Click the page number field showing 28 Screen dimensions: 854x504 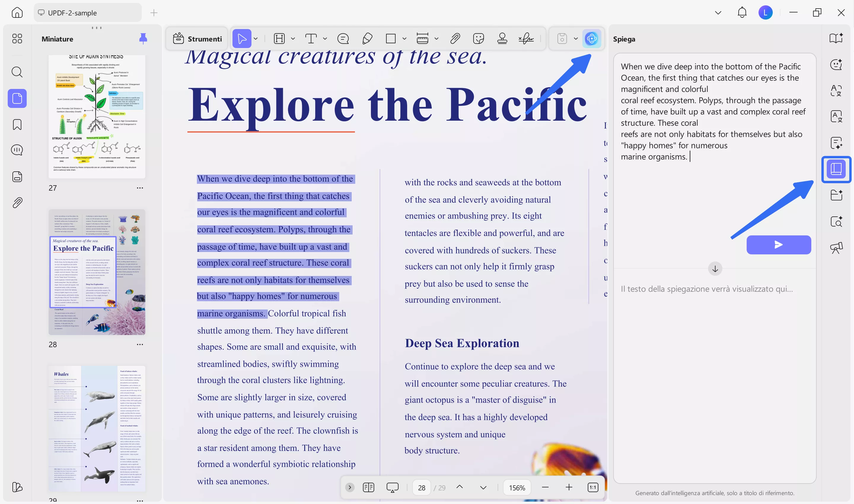(422, 488)
